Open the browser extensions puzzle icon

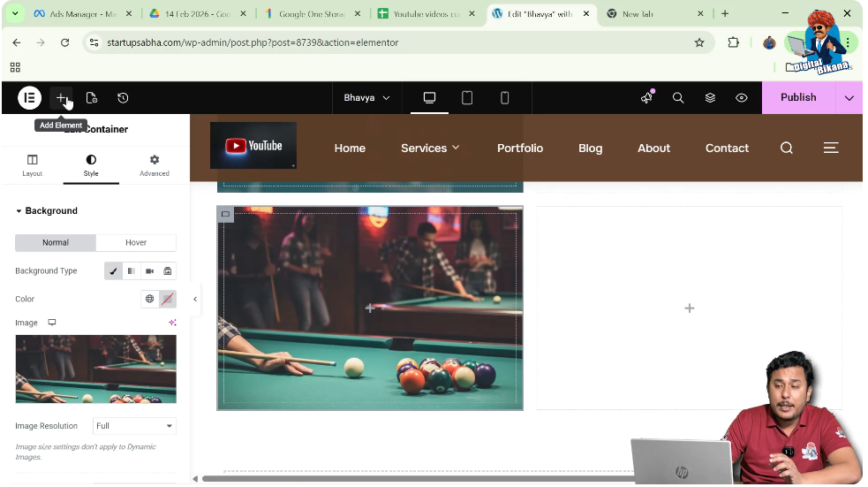coord(734,42)
